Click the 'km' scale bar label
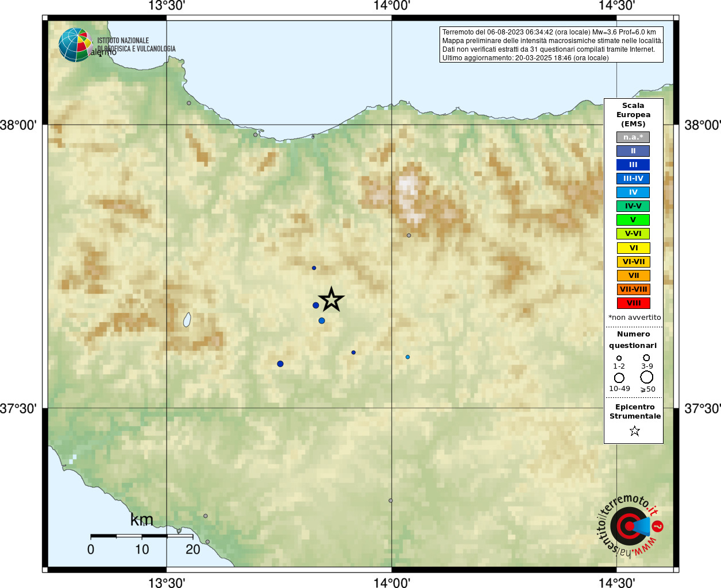Viewport: 721px width, 588px height. pos(141,520)
